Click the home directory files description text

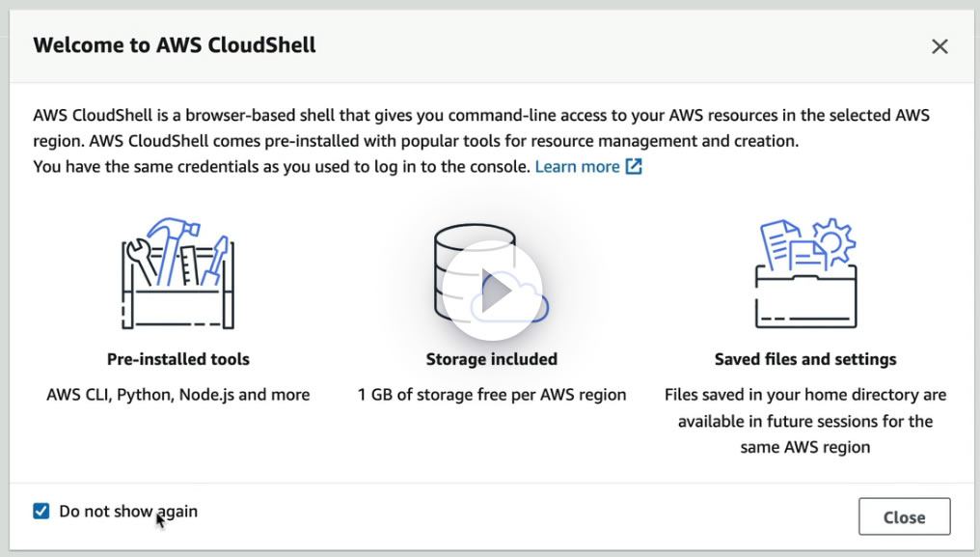coord(805,421)
